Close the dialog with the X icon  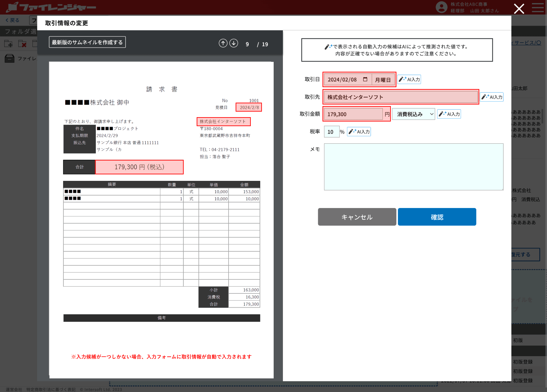click(x=519, y=9)
